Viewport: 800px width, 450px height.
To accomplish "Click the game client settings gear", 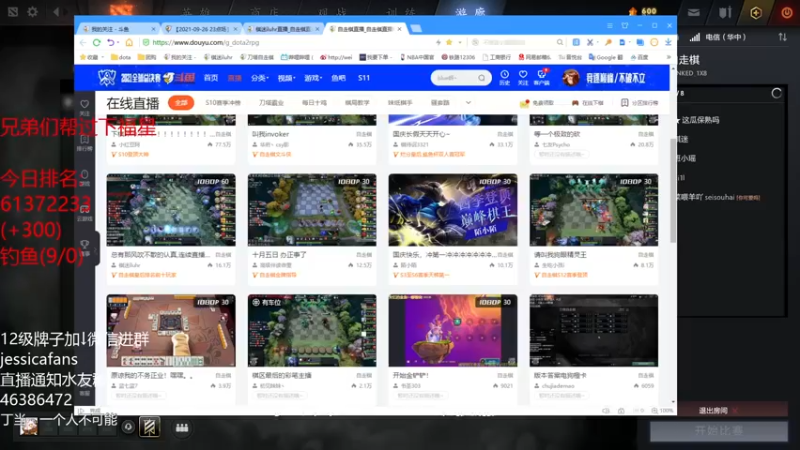I will [x=32, y=11].
